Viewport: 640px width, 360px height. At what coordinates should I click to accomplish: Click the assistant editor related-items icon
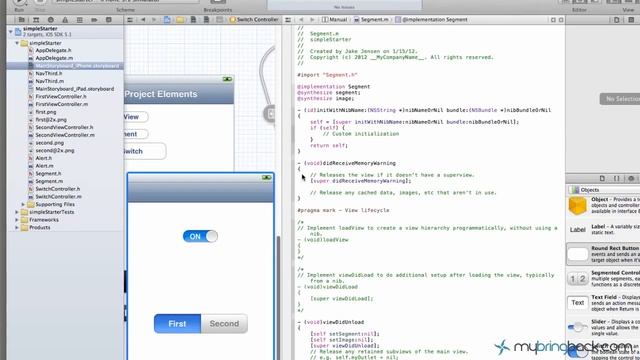coord(288,20)
